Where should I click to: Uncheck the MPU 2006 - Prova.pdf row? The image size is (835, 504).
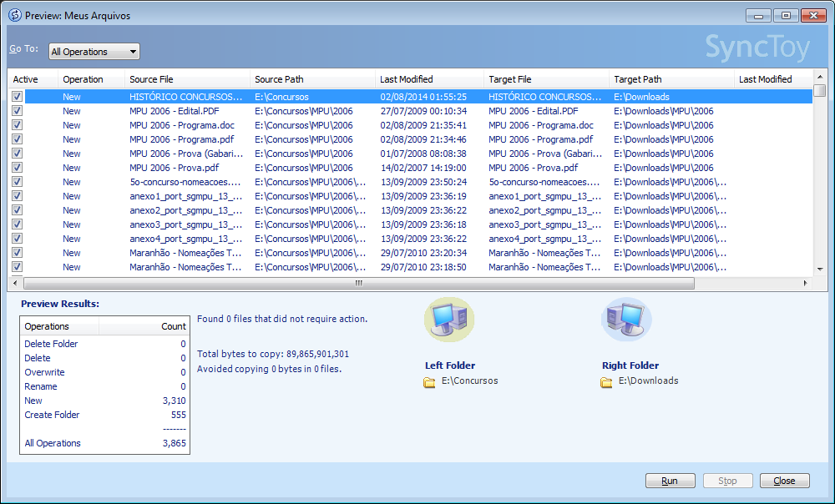[17, 167]
